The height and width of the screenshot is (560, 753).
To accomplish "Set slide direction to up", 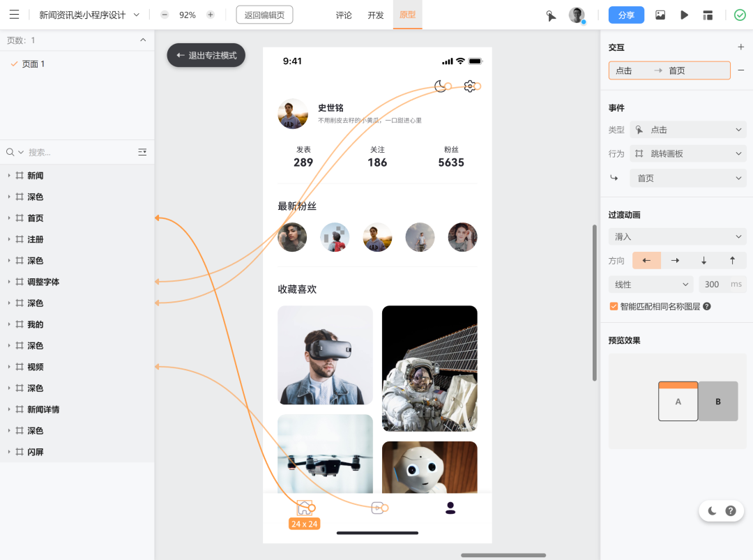I will pyautogui.click(x=732, y=260).
